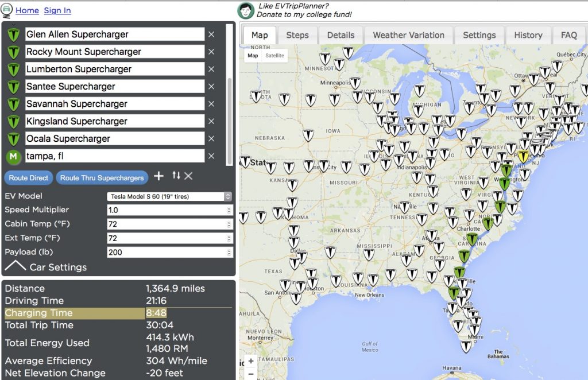Click the supercharger marker near Minneapolis
Viewport: 588px width, 380px height.
pyautogui.click(x=355, y=83)
